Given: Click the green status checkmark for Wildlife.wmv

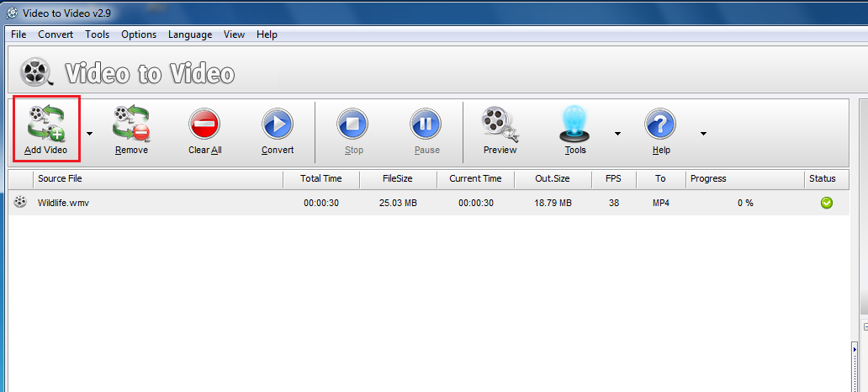Looking at the screenshot, I should pyautogui.click(x=826, y=203).
